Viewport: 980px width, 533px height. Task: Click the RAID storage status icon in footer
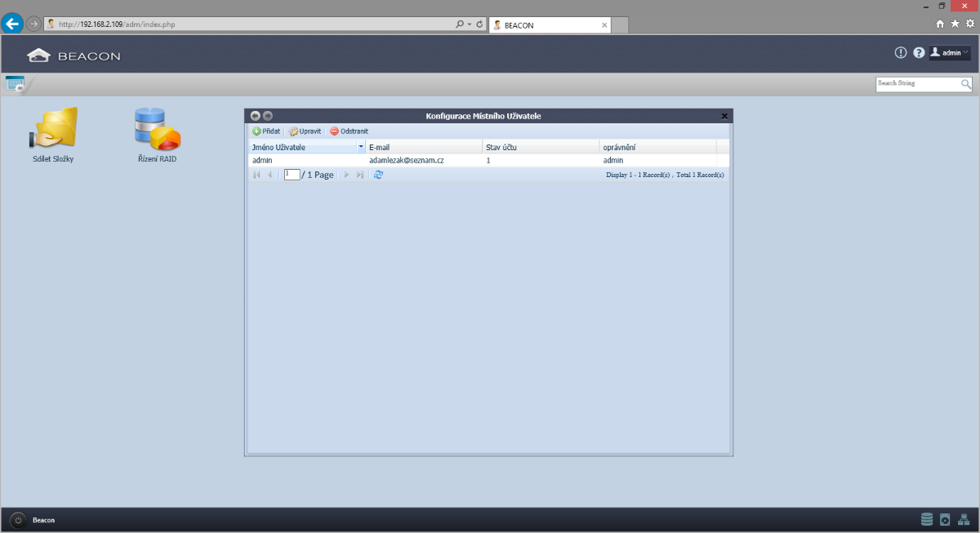tap(926, 519)
